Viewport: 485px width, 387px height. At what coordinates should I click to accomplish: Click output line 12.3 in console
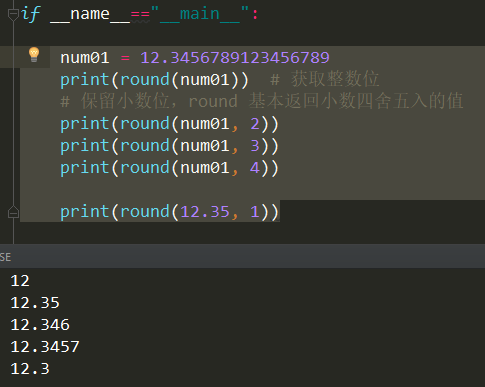point(30,369)
